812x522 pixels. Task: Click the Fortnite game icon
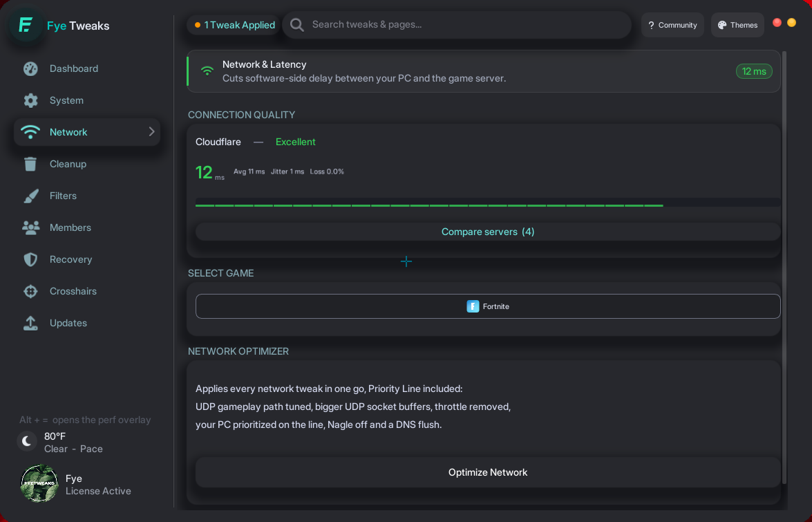(473, 306)
